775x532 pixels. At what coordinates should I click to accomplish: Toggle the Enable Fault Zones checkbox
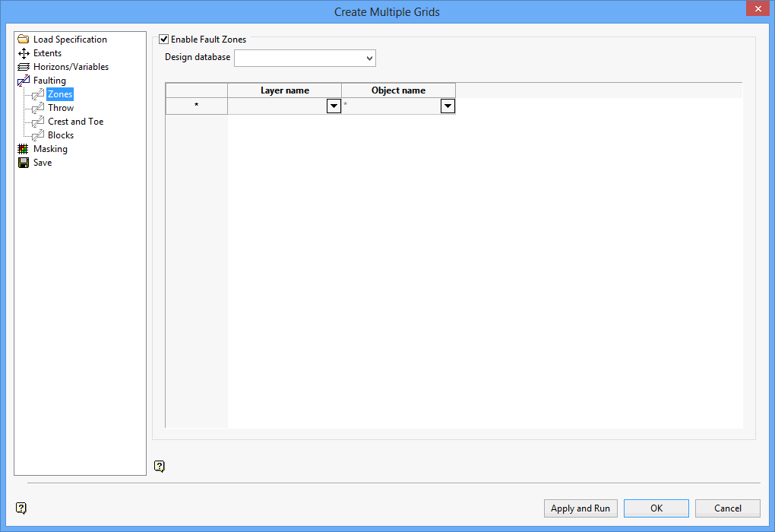[x=163, y=39]
